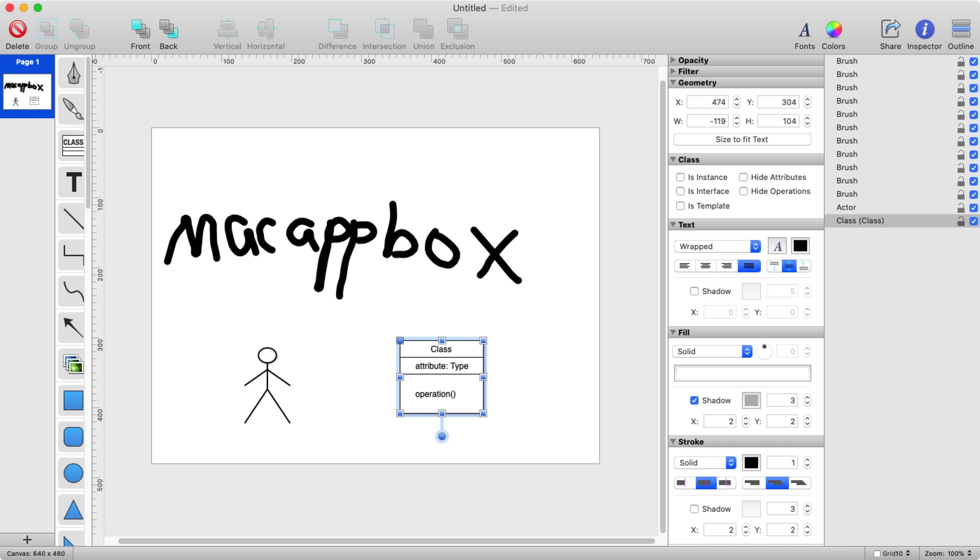Viewport: 980px width, 560px height.
Task: Select the orthogonal connector tool
Action: pyautogui.click(x=72, y=254)
